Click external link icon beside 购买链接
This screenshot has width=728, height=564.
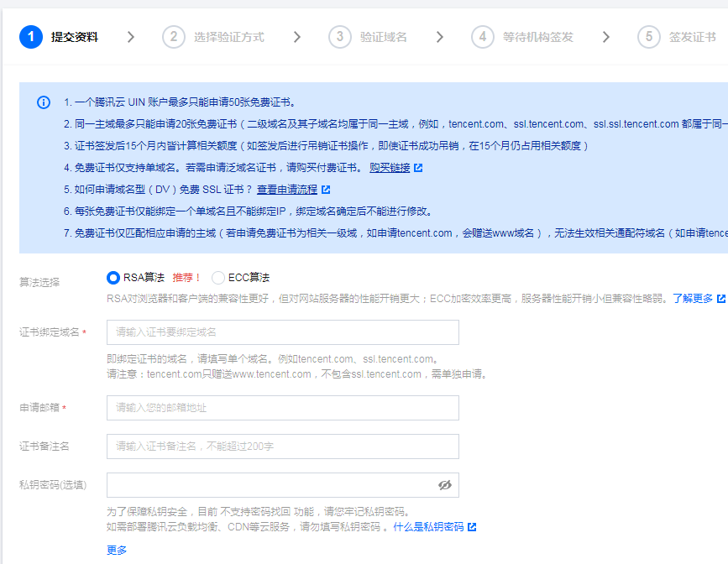418,168
